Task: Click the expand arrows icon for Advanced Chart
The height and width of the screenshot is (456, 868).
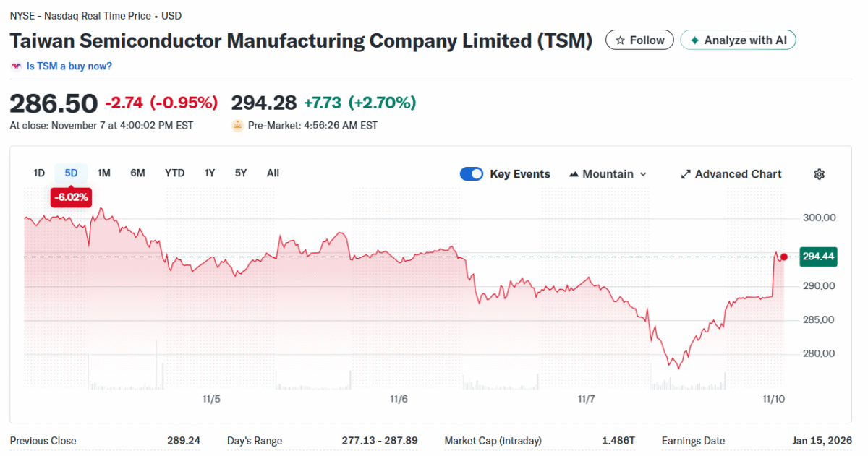Action: pyautogui.click(x=686, y=174)
